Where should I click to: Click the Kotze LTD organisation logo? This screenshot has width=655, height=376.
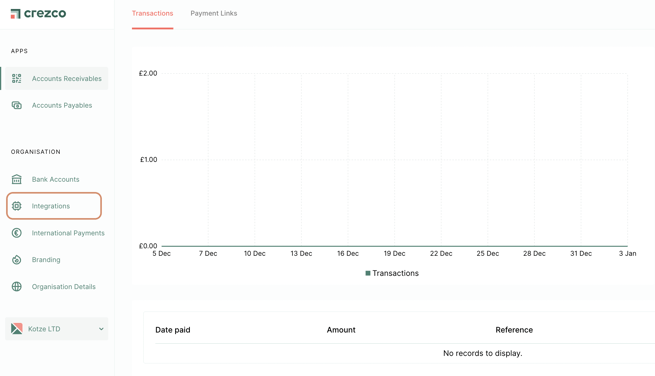coord(17,329)
